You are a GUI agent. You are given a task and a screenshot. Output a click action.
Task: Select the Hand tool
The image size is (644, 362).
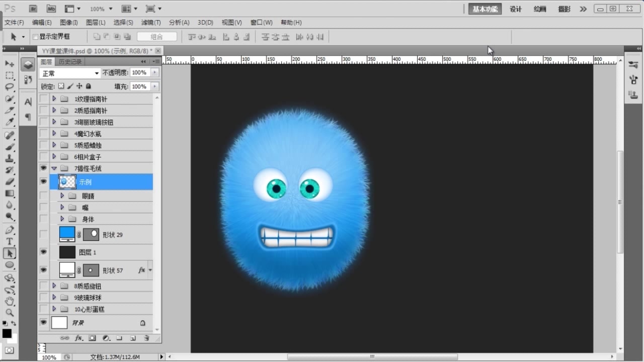10,301
